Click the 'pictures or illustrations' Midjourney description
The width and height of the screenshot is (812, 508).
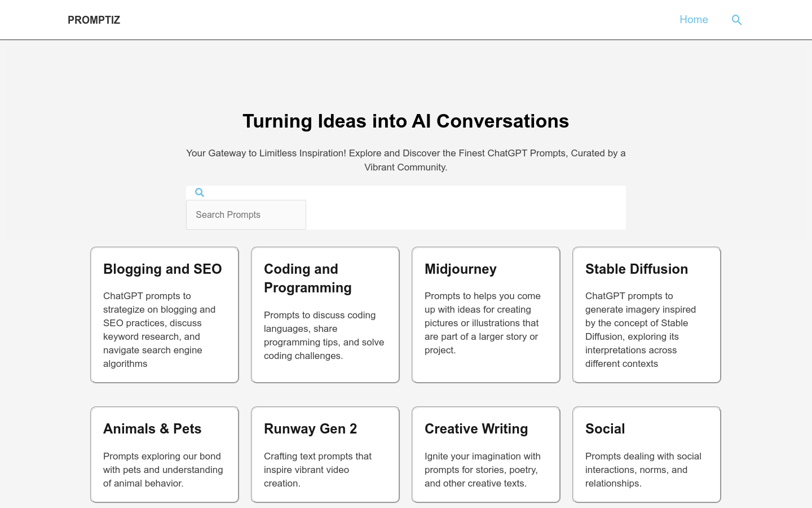click(483, 323)
